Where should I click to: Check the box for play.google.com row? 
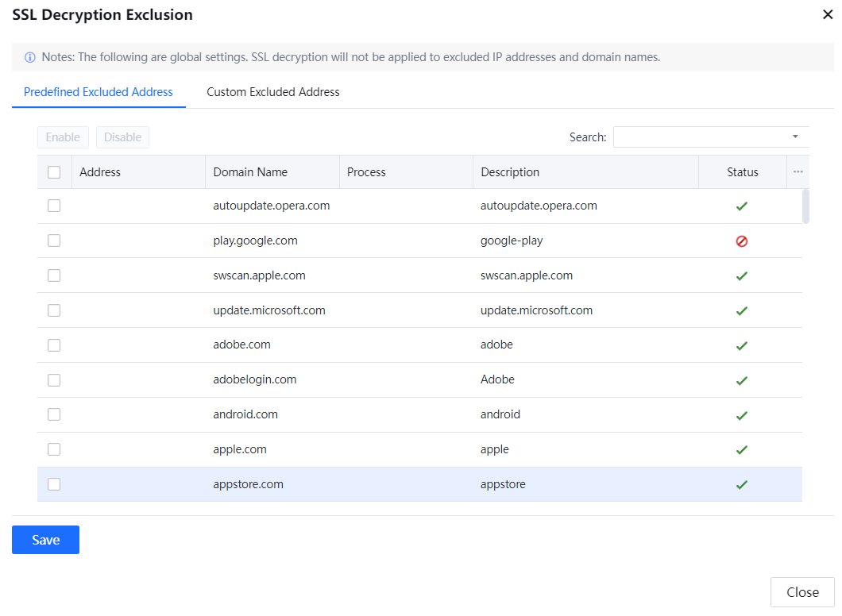pyautogui.click(x=54, y=241)
